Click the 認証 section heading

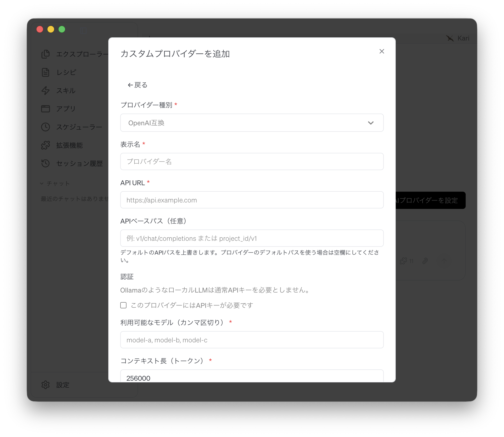127,276
